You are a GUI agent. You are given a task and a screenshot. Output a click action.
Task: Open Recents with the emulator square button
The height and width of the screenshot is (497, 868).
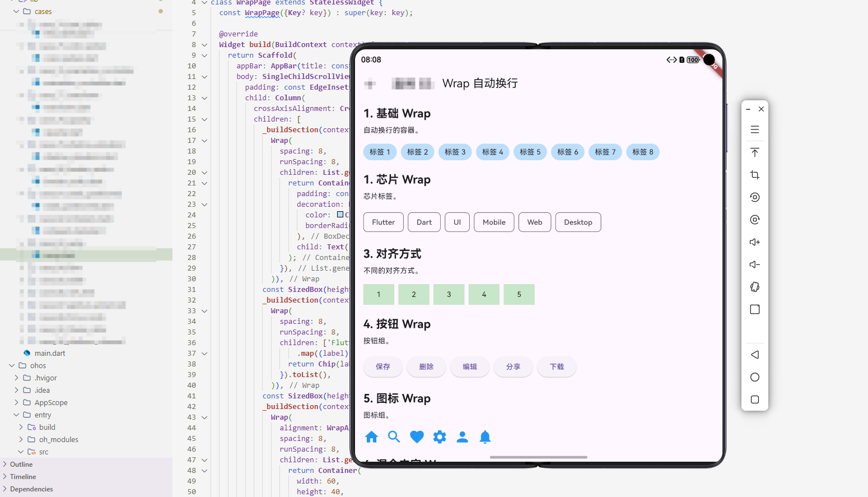pos(754,399)
